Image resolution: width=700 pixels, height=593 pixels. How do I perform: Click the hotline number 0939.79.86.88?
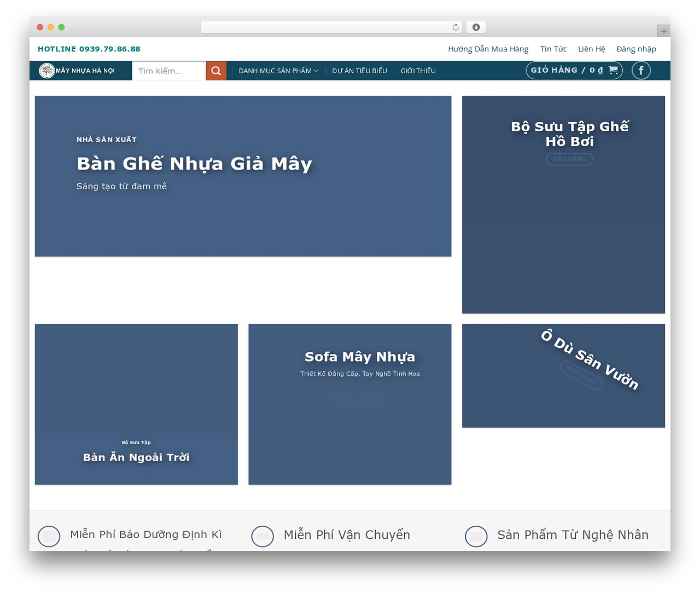click(110, 49)
